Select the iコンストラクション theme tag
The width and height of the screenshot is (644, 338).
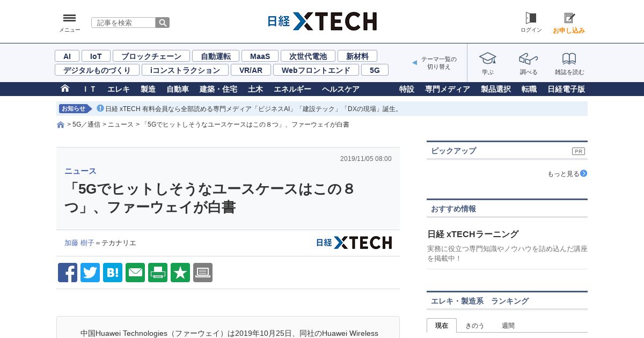point(185,70)
